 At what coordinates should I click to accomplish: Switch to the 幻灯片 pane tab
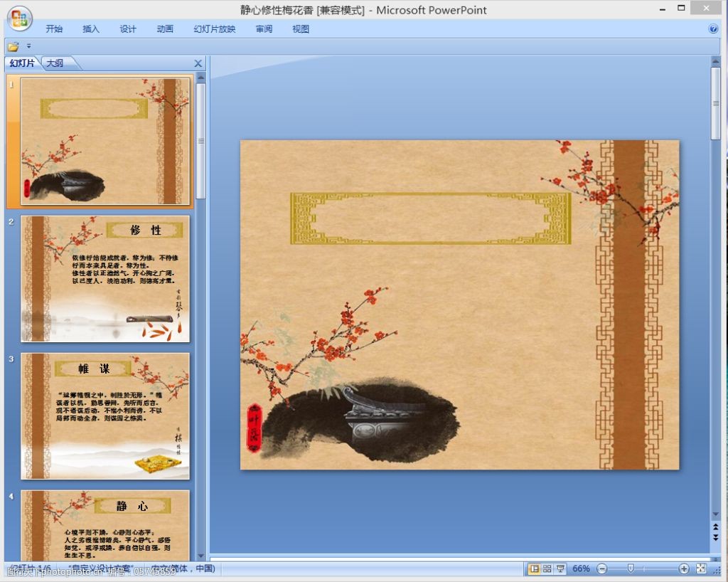(x=22, y=63)
